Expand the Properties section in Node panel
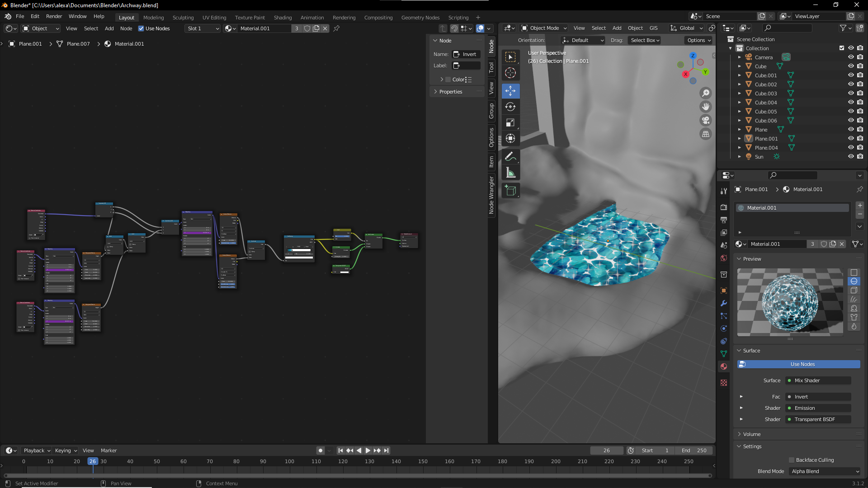 [x=450, y=92]
